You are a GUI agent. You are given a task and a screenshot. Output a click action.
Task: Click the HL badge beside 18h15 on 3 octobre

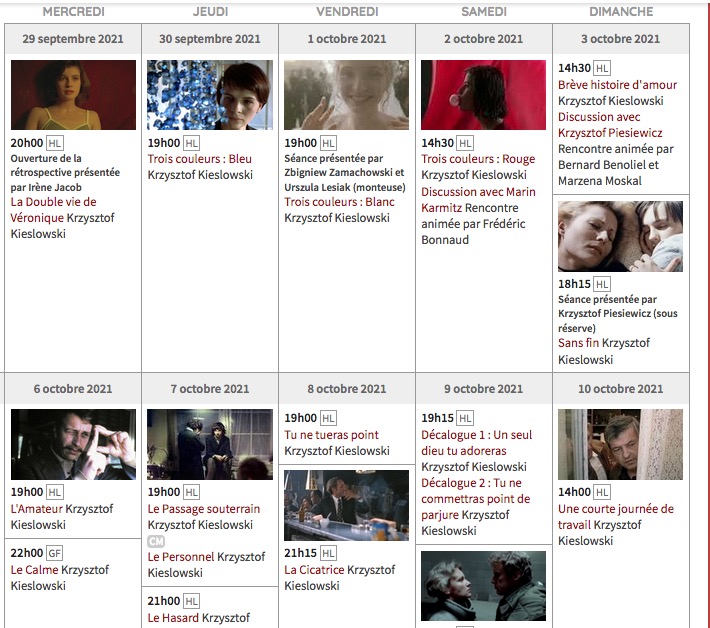(602, 284)
